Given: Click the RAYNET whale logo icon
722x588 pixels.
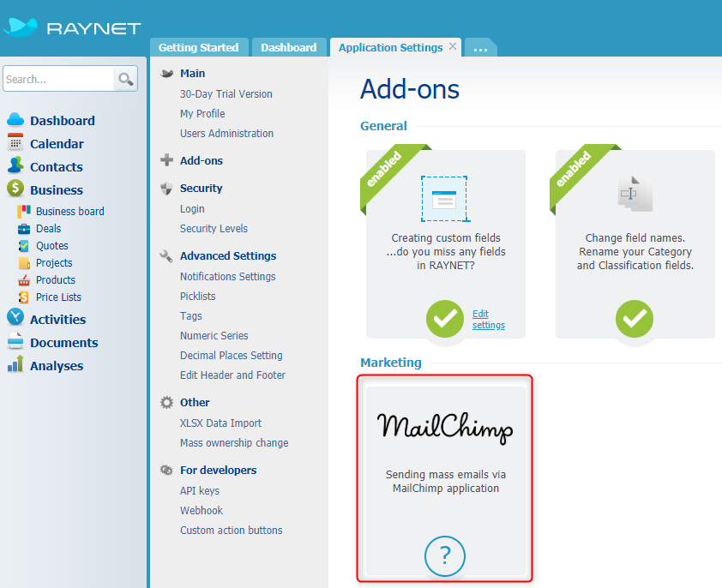Looking at the screenshot, I should click(21, 27).
